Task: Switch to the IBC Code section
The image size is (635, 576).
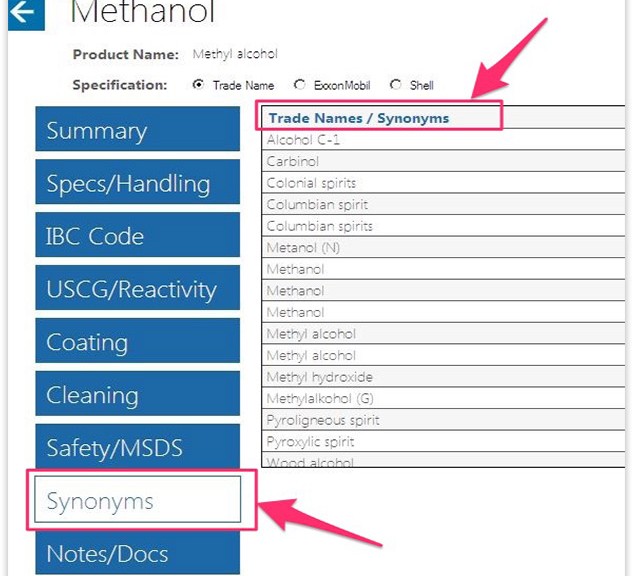Action: pos(138,235)
